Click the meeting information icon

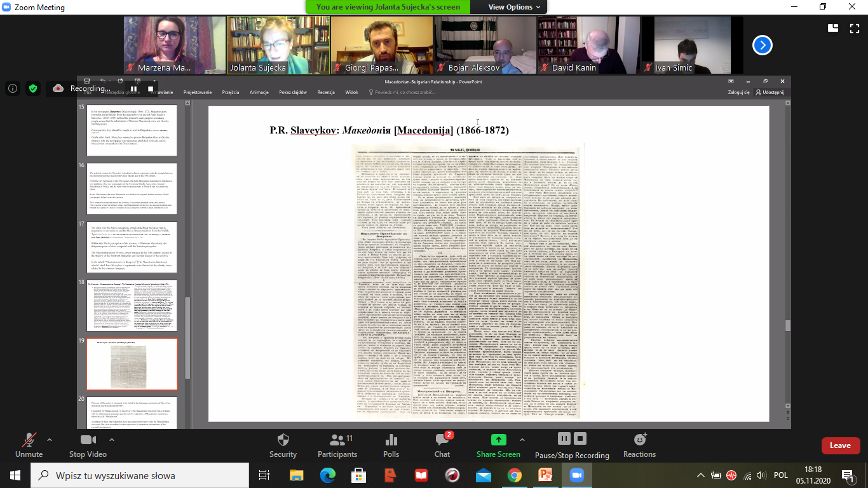[12, 89]
